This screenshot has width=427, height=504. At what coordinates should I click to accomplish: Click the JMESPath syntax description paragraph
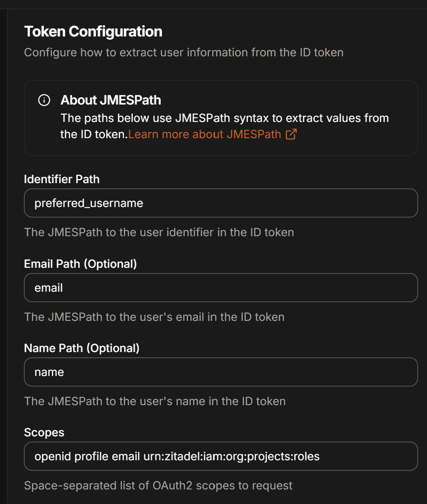coord(224,126)
